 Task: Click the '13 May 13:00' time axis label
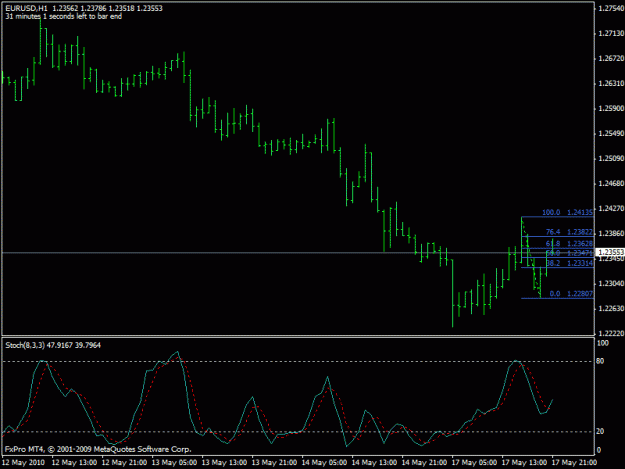224,463
